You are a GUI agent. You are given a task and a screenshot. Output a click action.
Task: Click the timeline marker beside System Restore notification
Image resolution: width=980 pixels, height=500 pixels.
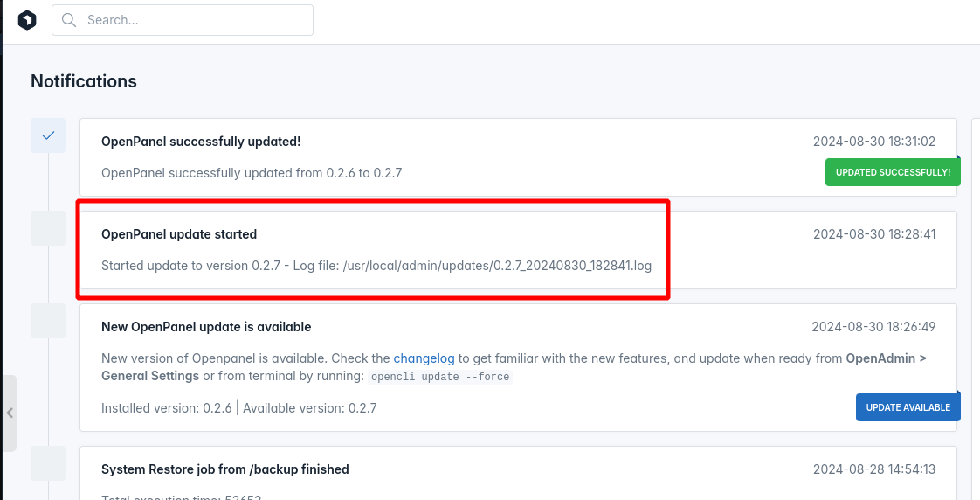click(x=48, y=463)
